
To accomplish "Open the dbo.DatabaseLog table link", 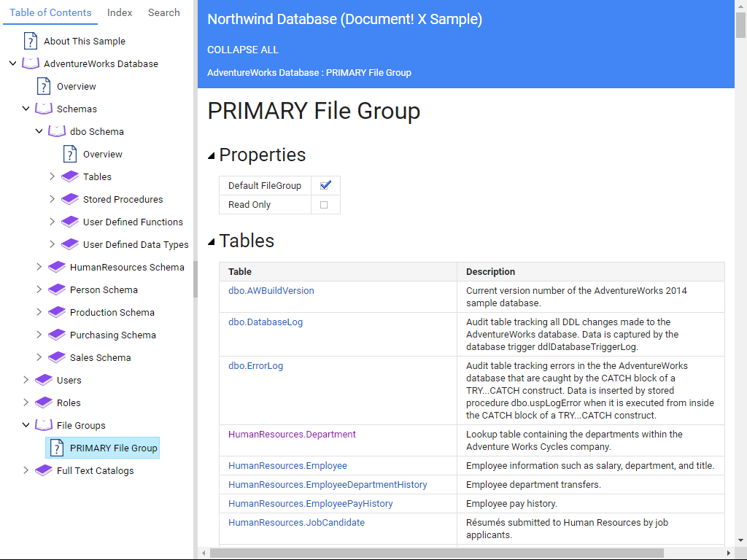I will [x=266, y=322].
